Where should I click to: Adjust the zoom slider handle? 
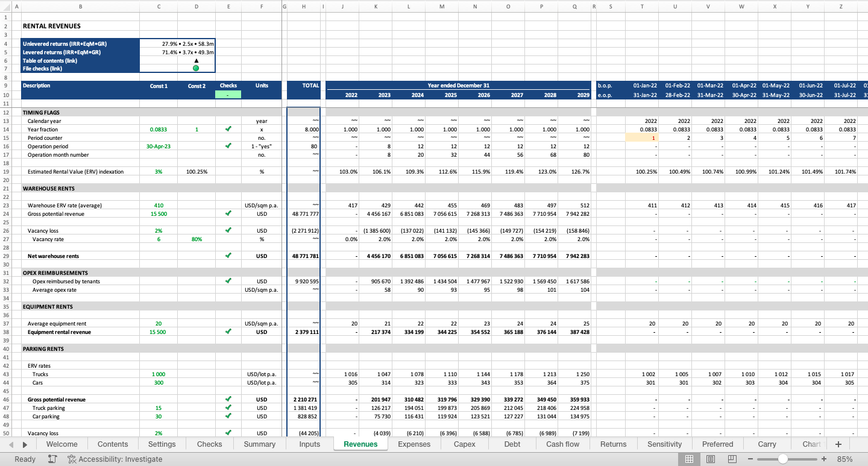[782, 459]
